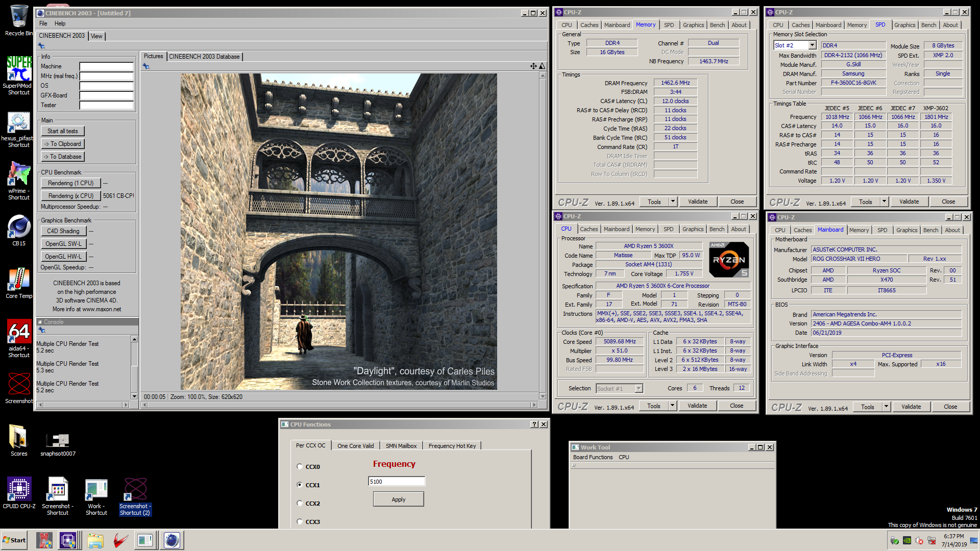Click the pin icon under the Pictures tab
This screenshot has width=980, height=551.
146,66
